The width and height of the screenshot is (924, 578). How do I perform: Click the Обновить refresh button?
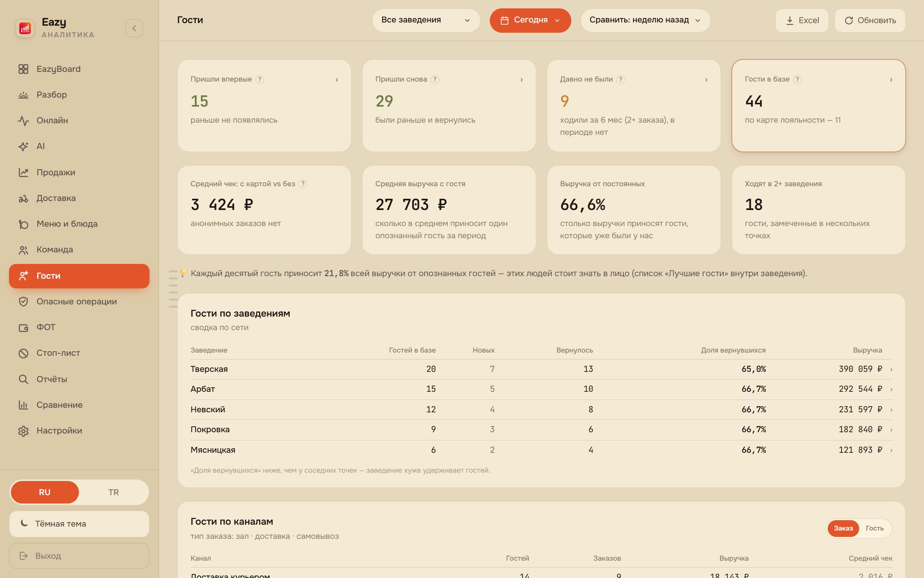click(x=870, y=20)
